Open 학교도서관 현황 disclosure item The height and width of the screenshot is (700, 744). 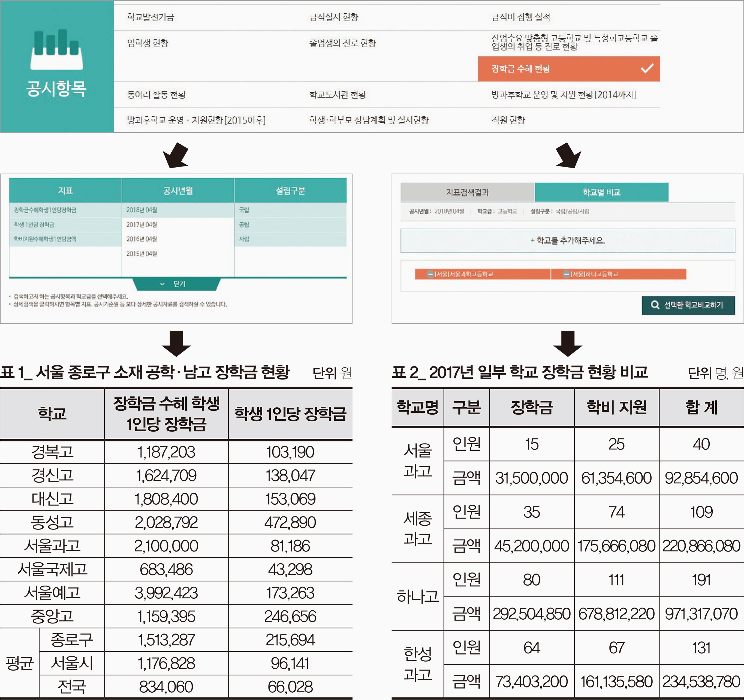click(337, 95)
